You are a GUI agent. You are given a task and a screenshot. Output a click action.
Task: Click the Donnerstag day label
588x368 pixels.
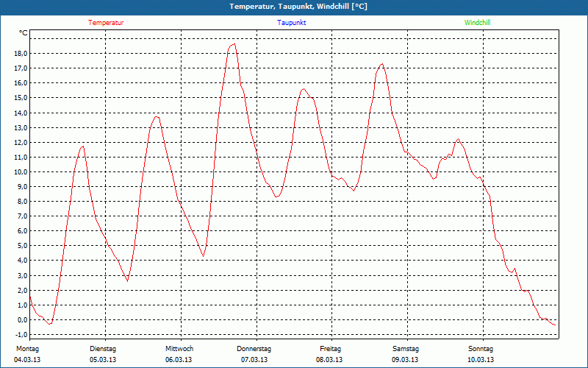[254, 348]
